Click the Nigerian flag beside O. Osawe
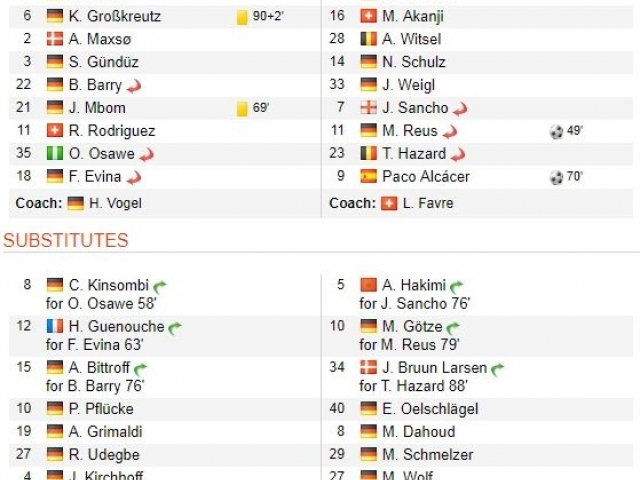Image resolution: width=640 pixels, height=480 pixels. coord(55,153)
